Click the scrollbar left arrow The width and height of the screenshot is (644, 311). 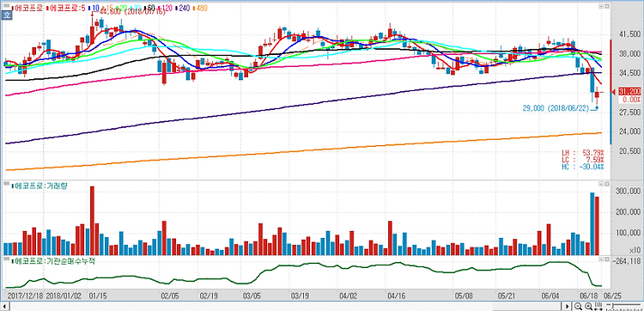[x=5, y=307]
